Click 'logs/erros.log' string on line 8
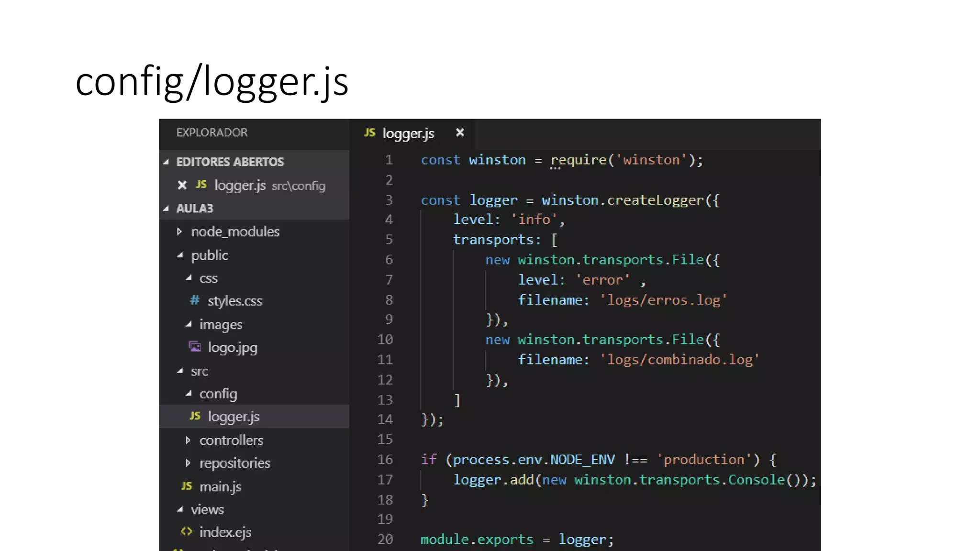 pyautogui.click(x=664, y=300)
